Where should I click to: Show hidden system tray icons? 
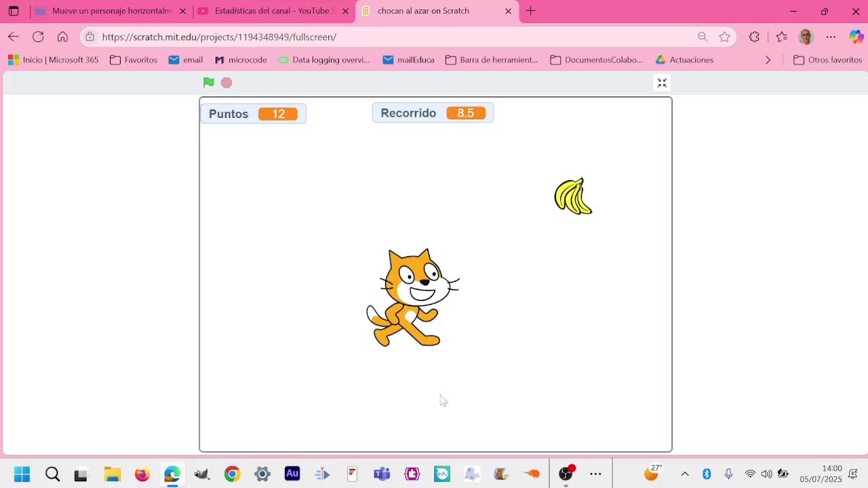(685, 474)
